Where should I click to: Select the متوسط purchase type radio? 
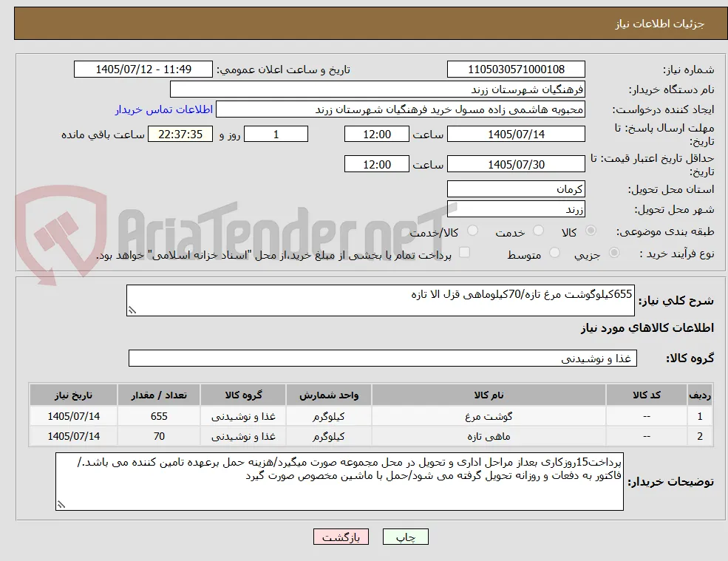click(x=554, y=253)
